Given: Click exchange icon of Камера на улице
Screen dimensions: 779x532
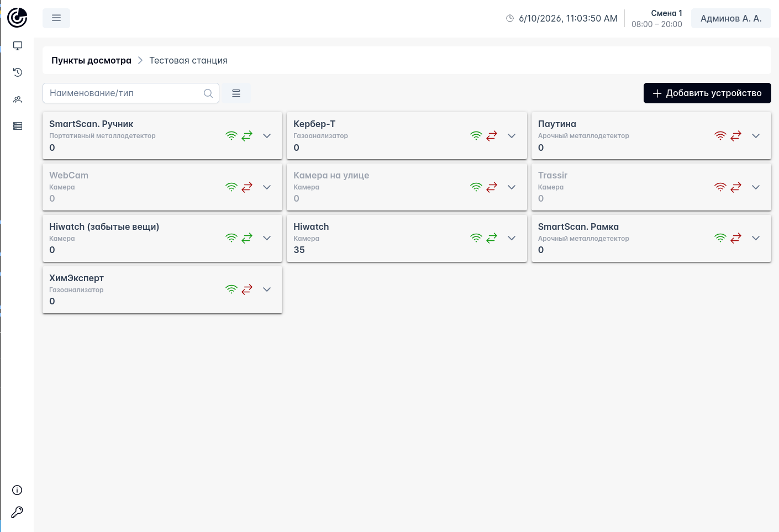Looking at the screenshot, I should (492, 187).
